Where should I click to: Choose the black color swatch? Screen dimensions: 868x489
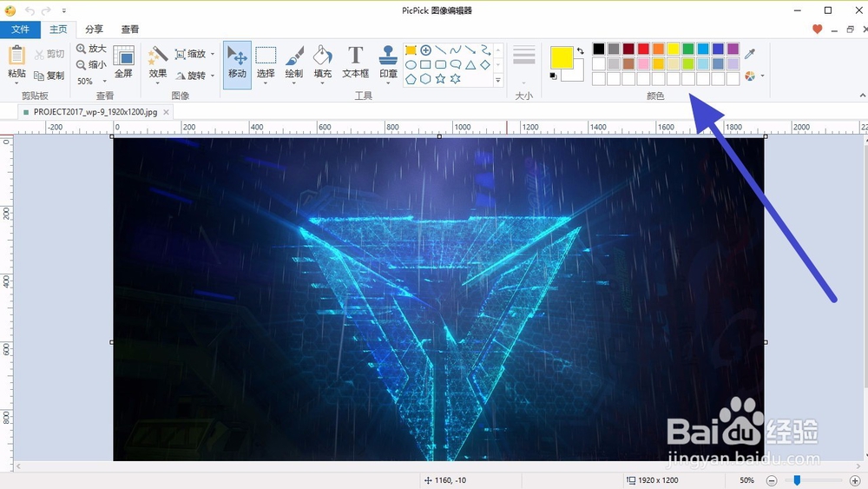tap(598, 49)
